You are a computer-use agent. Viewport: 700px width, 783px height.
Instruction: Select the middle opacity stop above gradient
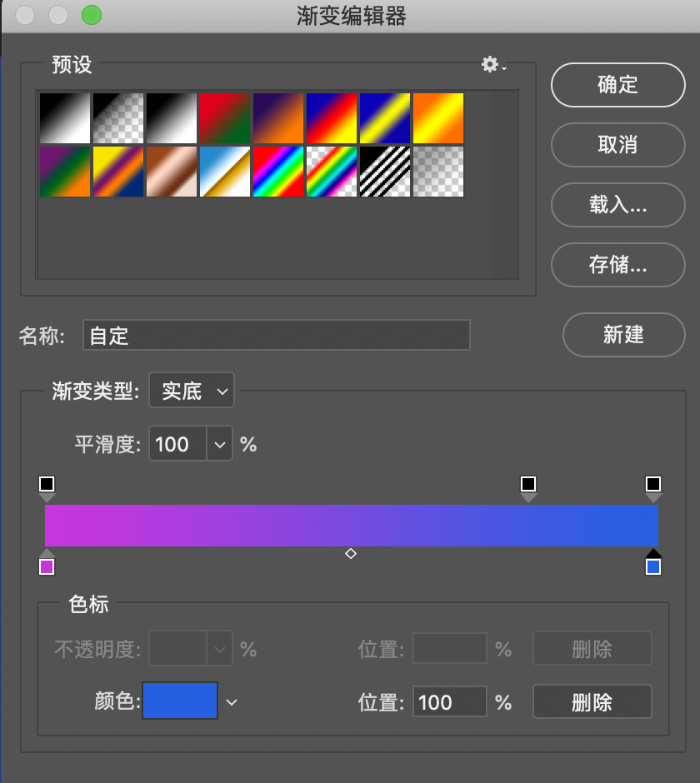[528, 488]
